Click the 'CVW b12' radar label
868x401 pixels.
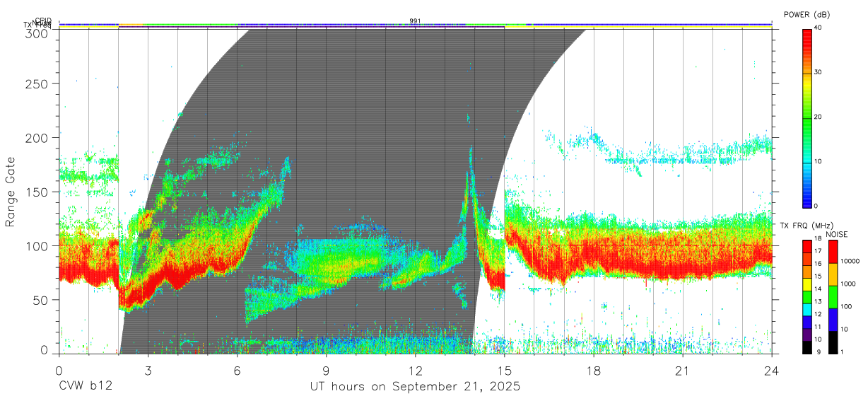pyautogui.click(x=86, y=387)
